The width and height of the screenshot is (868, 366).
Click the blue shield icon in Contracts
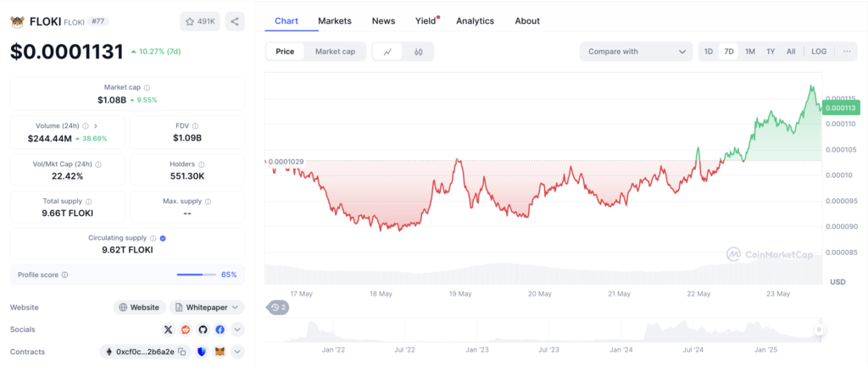[x=202, y=352]
